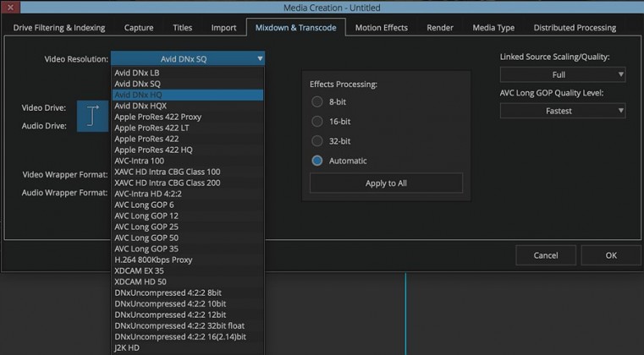Click the video/audio drive link icon
The width and height of the screenshot is (644, 355).
tap(93, 116)
